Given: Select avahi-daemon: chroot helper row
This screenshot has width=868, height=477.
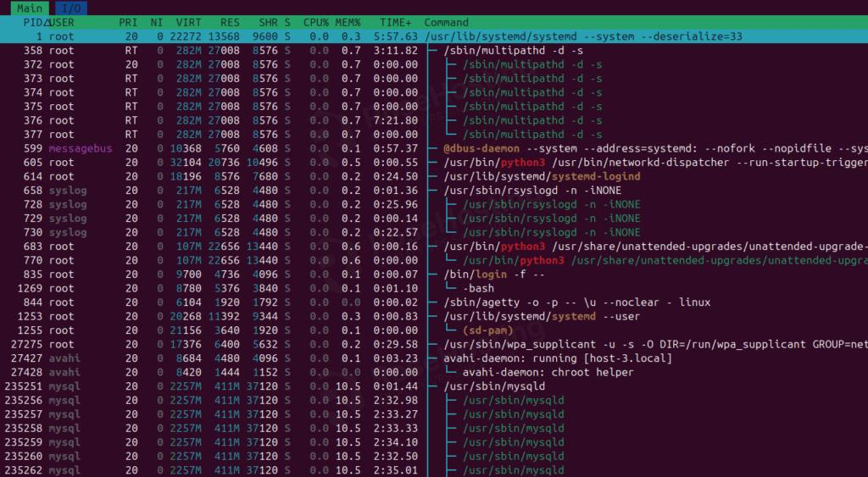Looking at the screenshot, I should (434, 373).
